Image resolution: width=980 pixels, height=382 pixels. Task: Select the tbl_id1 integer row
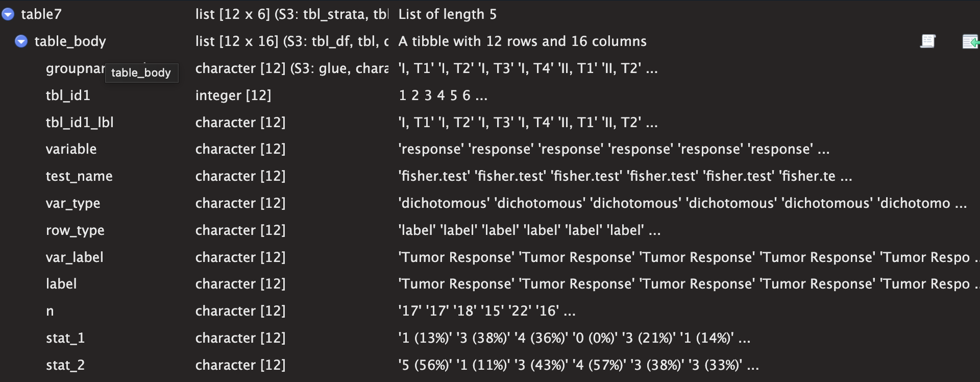490,96
